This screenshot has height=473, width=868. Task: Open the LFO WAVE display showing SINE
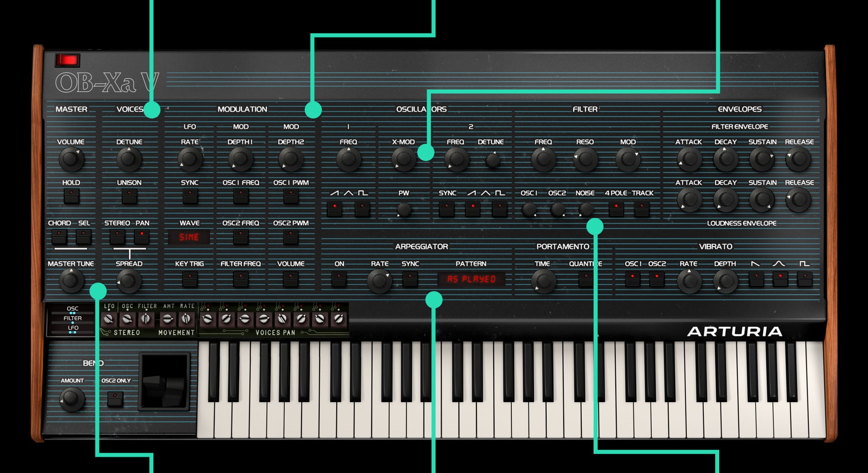point(189,237)
